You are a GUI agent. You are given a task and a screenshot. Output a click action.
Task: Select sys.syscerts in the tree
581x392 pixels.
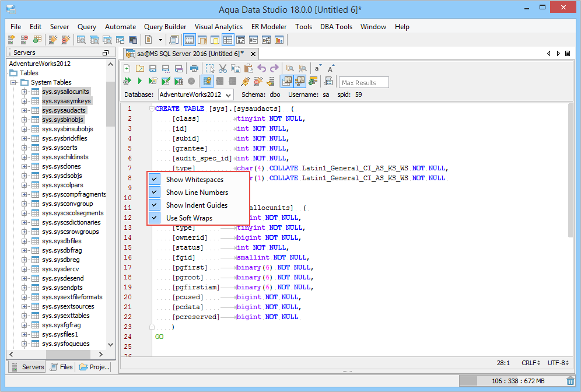(x=60, y=148)
